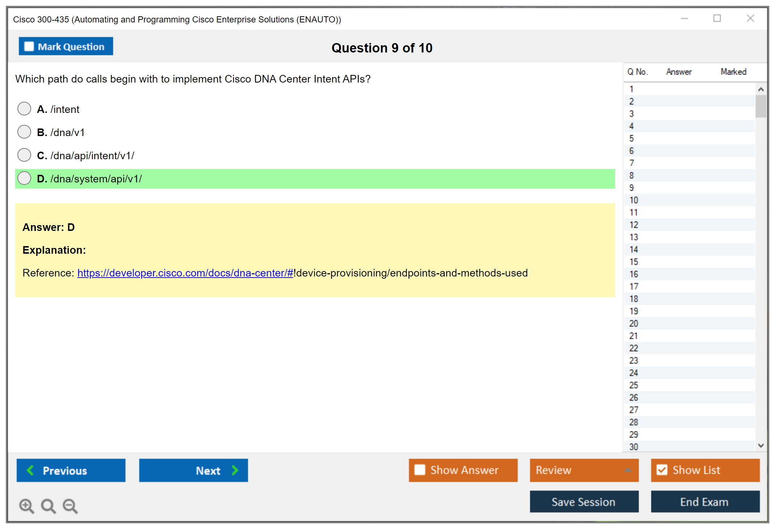Click the reset zoom magnifier icon
This screenshot has width=778, height=532.
(48, 506)
